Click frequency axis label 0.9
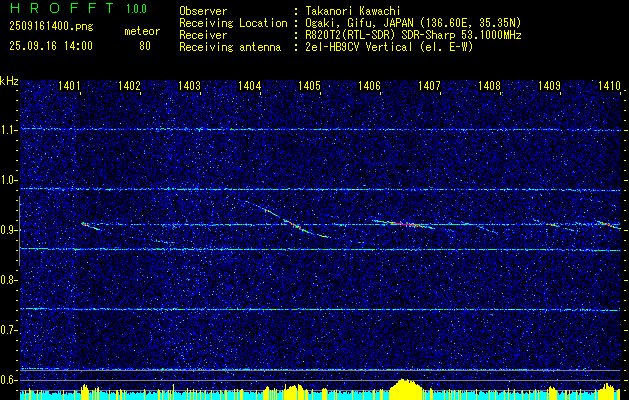 8,230
